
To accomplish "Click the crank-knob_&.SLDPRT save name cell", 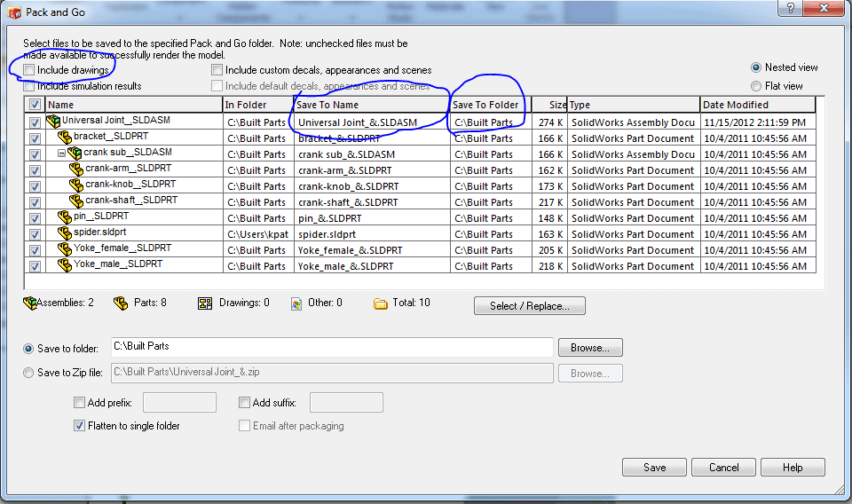I will [372, 186].
